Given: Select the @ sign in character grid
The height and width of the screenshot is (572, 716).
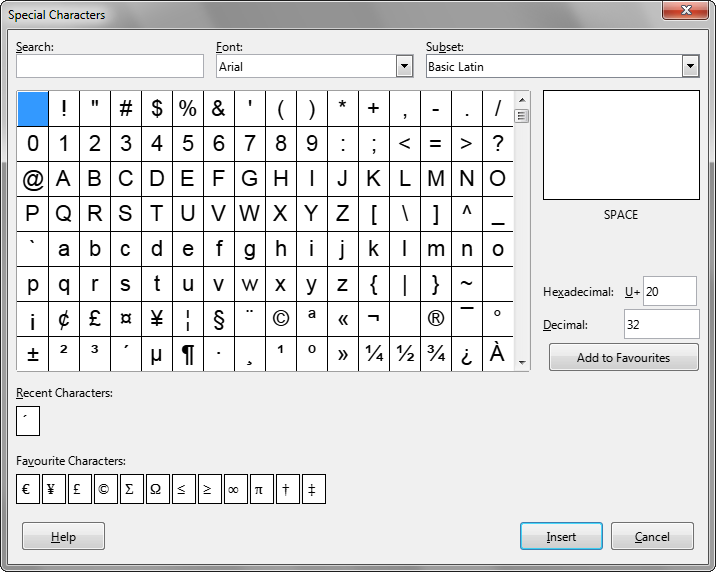Looking at the screenshot, I should 33,179.
